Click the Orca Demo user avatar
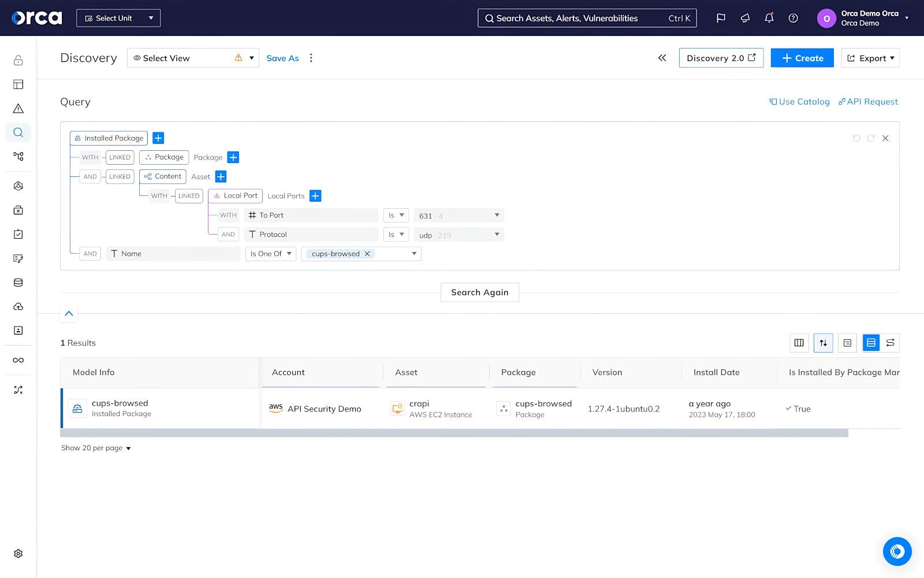Image resolution: width=924 pixels, height=578 pixels. point(826,18)
